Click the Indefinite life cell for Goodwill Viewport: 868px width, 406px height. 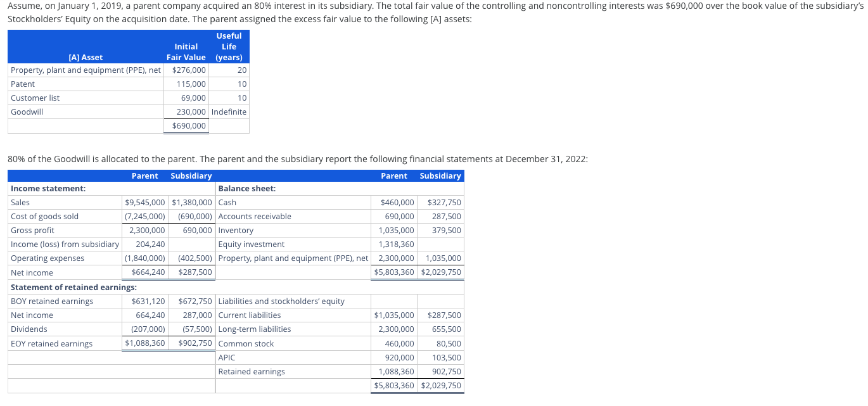(229, 111)
